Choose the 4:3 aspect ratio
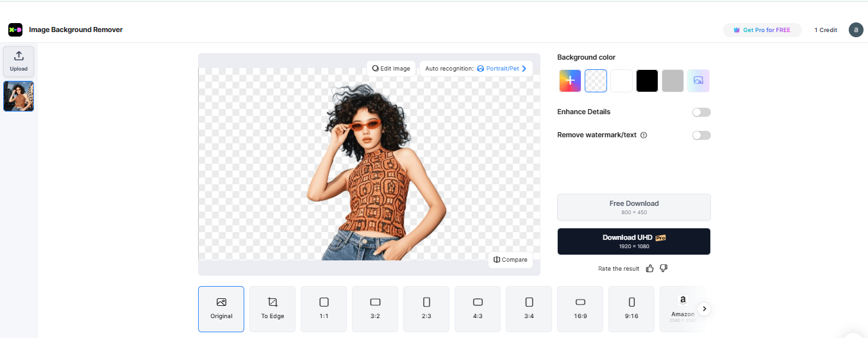The width and height of the screenshot is (868, 338). pyautogui.click(x=478, y=309)
